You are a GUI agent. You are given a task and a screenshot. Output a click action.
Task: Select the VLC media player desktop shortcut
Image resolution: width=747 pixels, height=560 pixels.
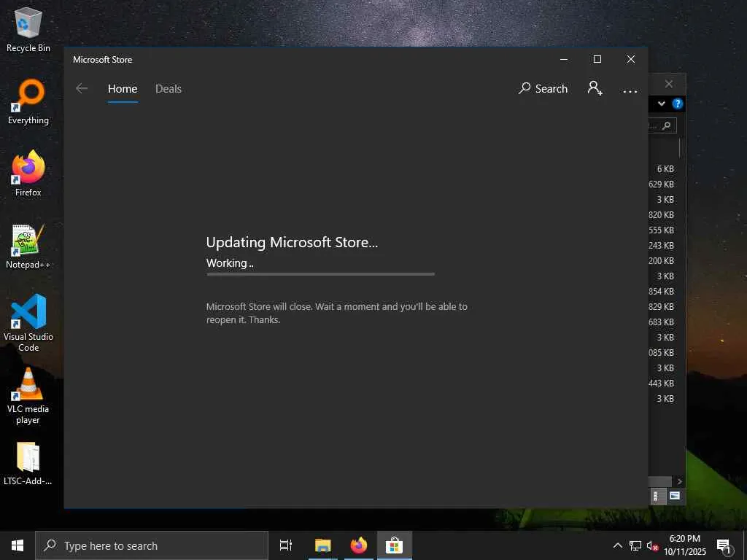[28, 396]
